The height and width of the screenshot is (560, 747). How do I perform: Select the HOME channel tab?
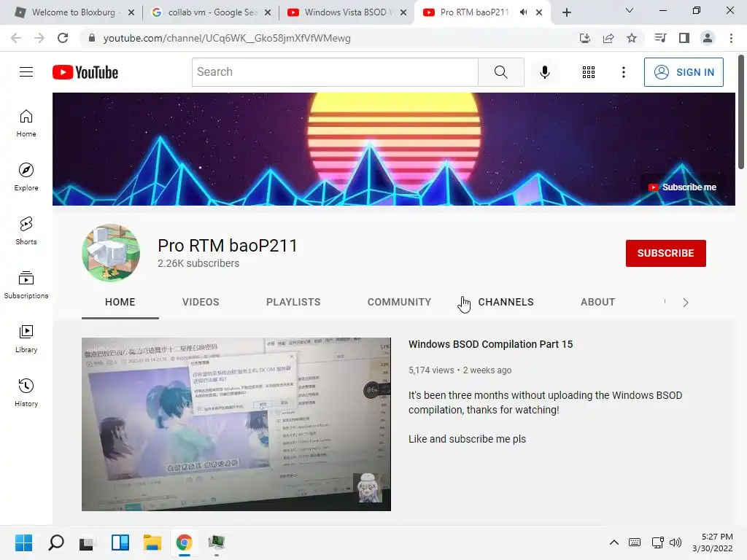tap(120, 303)
